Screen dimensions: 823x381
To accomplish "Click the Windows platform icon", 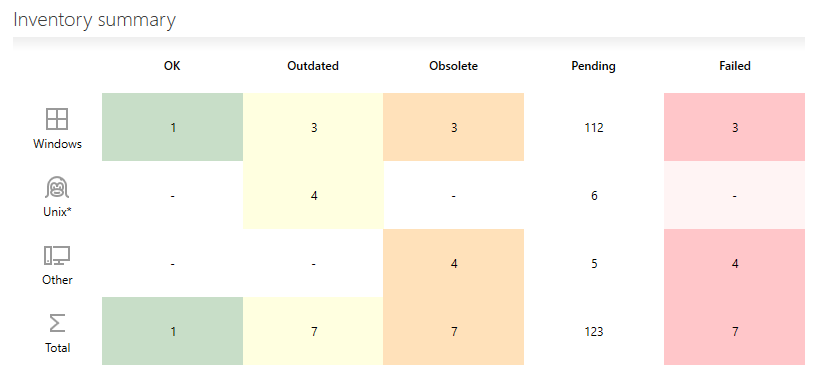I will pos(57,119).
